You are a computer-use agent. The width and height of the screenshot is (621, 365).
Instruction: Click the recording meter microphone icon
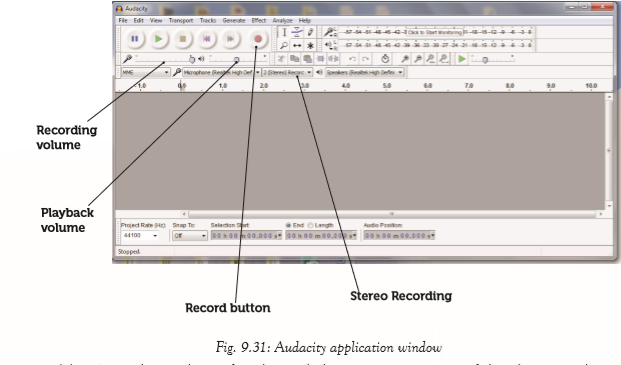pos(329,32)
